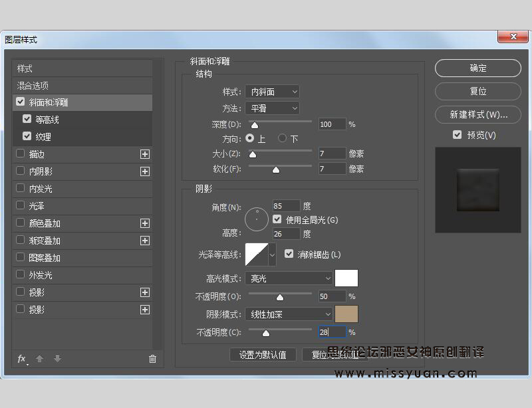Click the plus icon beside 内阴影
The height and width of the screenshot is (408, 532).
pos(145,171)
